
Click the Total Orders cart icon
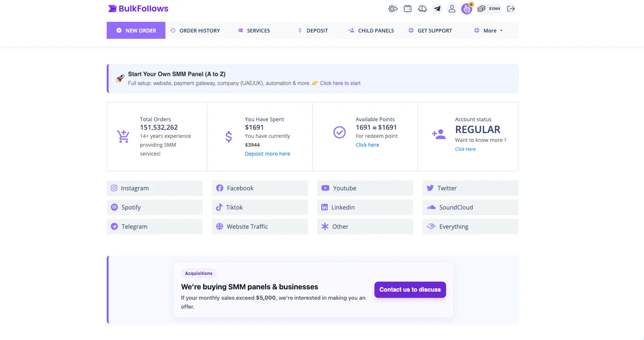coord(123,136)
